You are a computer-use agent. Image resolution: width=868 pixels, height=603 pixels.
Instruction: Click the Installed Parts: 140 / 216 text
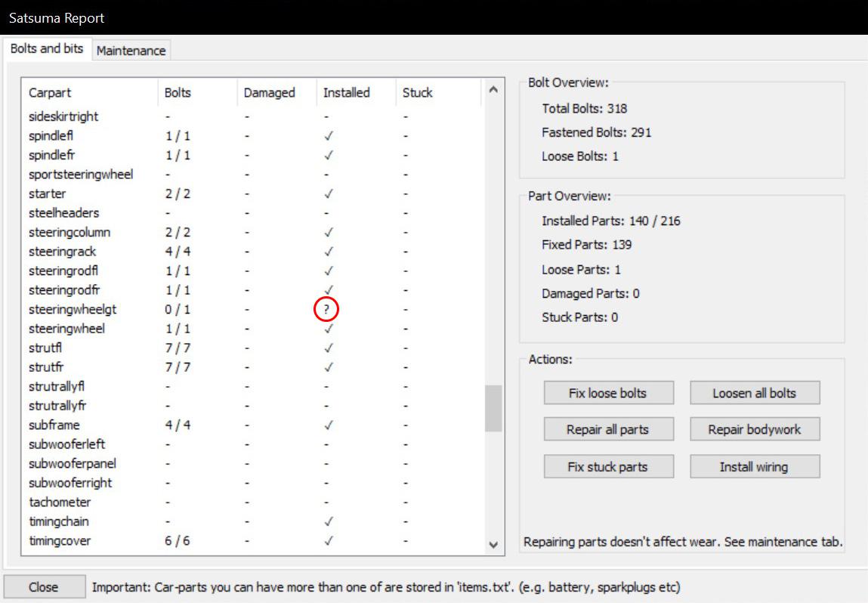pos(611,221)
